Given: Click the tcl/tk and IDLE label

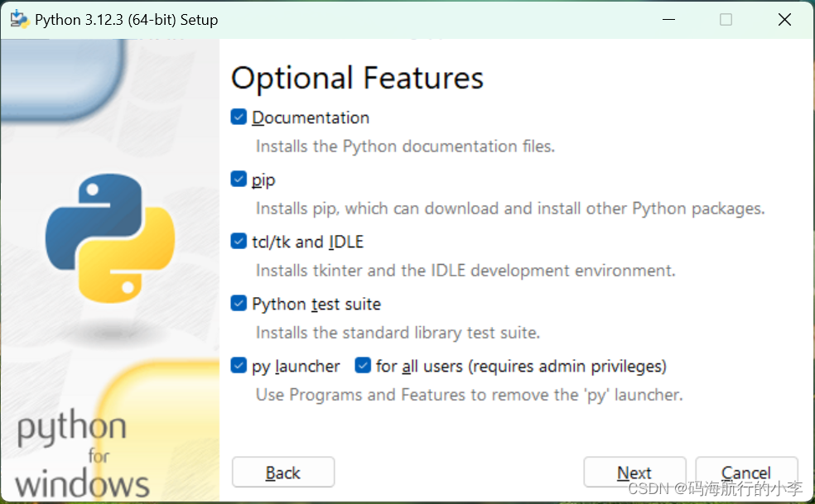Looking at the screenshot, I should [308, 242].
